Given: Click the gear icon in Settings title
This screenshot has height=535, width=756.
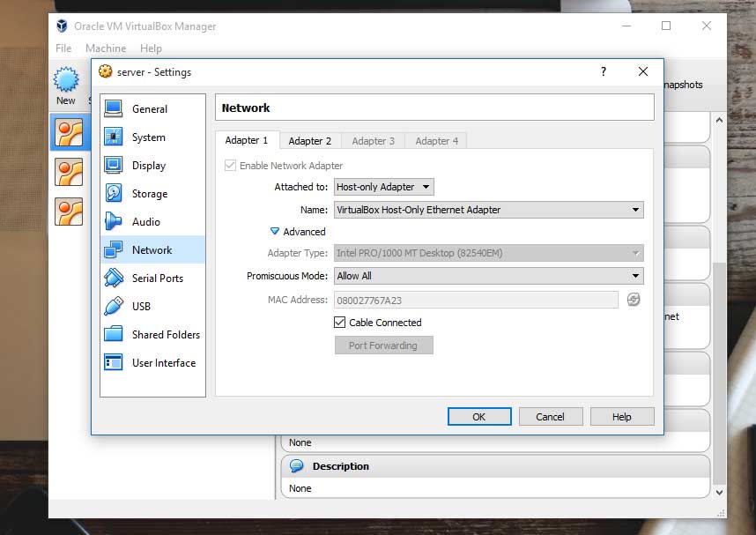Looking at the screenshot, I should point(105,71).
